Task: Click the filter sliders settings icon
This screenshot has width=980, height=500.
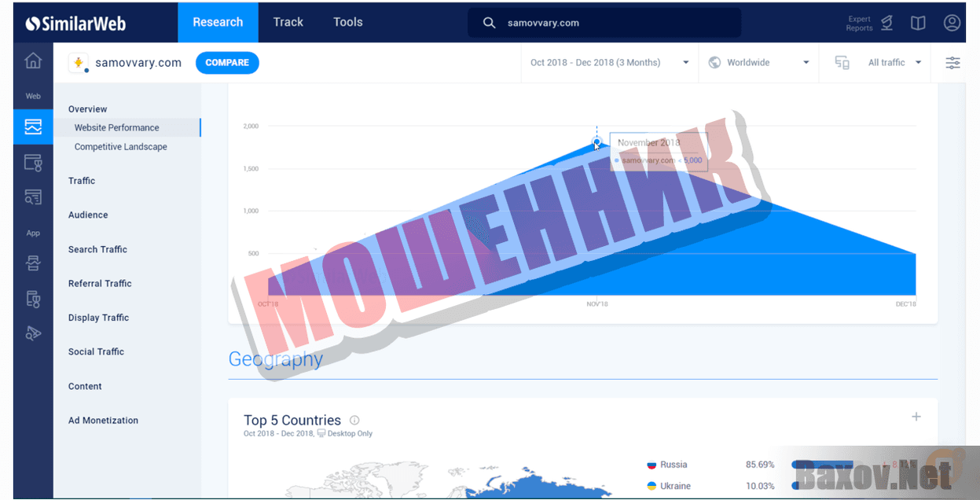Action: coord(952,63)
